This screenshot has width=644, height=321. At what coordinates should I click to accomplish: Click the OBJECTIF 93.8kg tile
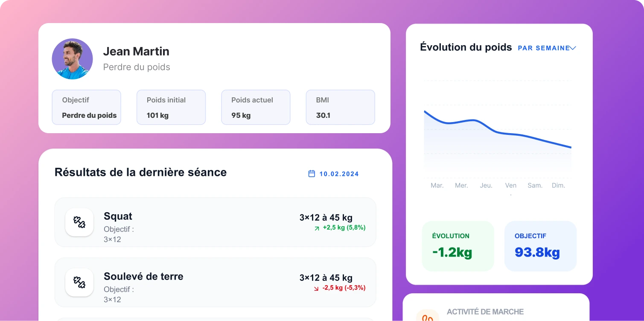[x=540, y=246]
